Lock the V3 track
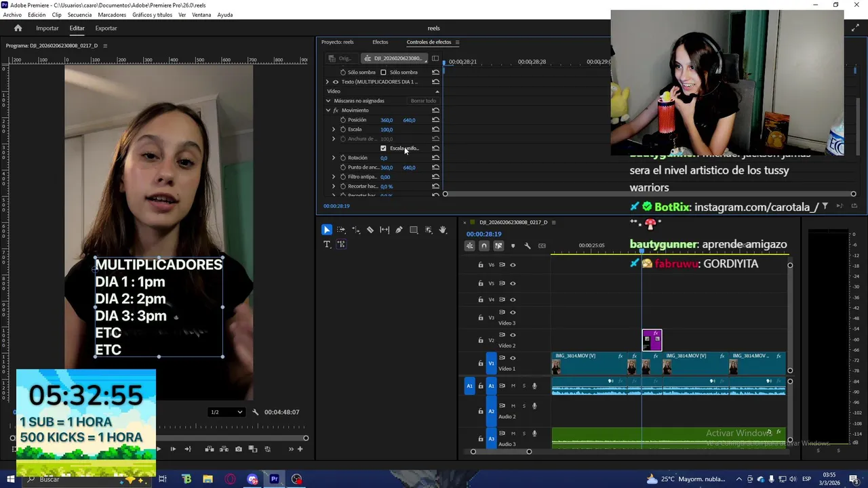 pyautogui.click(x=481, y=317)
